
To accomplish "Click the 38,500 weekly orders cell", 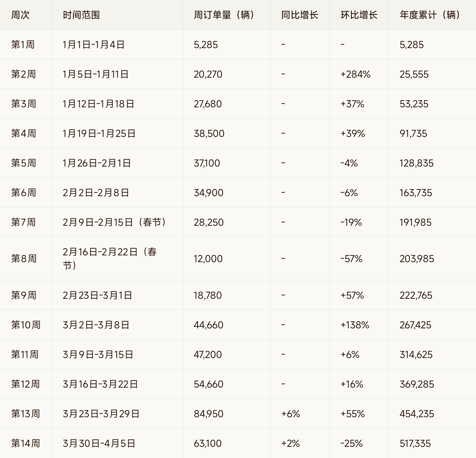I will [x=209, y=134].
